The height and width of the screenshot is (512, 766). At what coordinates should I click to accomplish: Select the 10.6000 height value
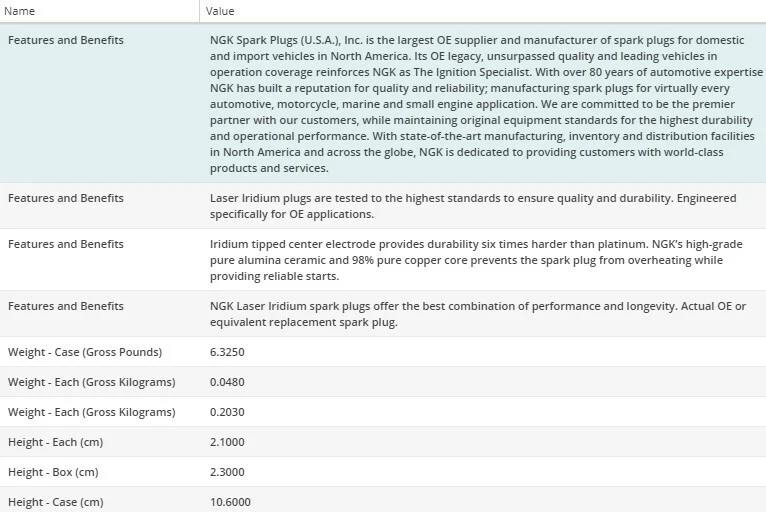230,502
